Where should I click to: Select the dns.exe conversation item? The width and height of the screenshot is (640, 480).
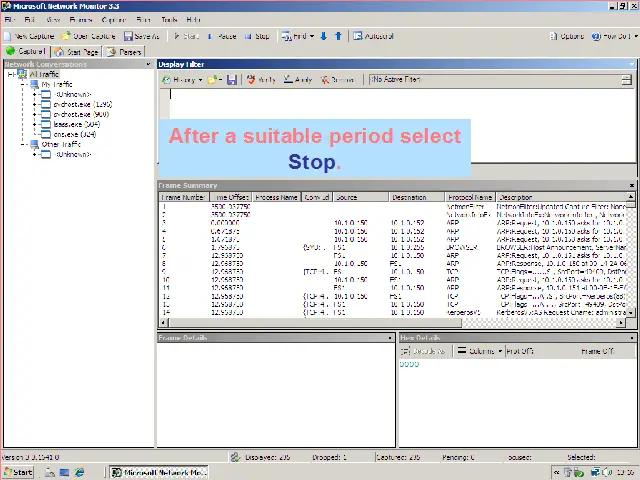(x=75, y=134)
